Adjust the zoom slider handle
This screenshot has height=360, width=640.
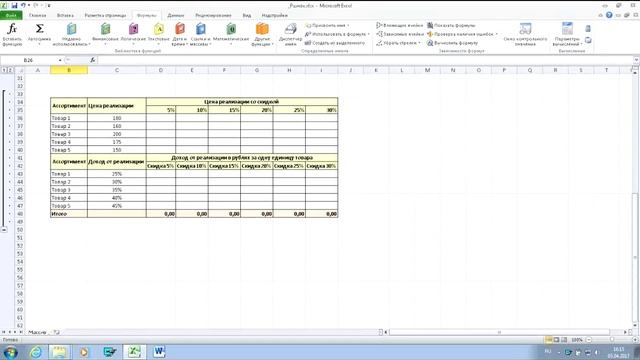pyautogui.click(x=612, y=340)
